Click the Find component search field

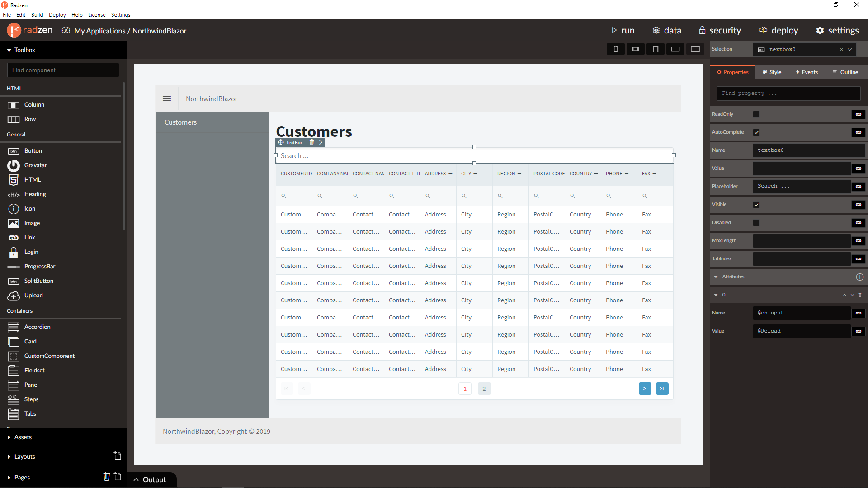click(63, 70)
